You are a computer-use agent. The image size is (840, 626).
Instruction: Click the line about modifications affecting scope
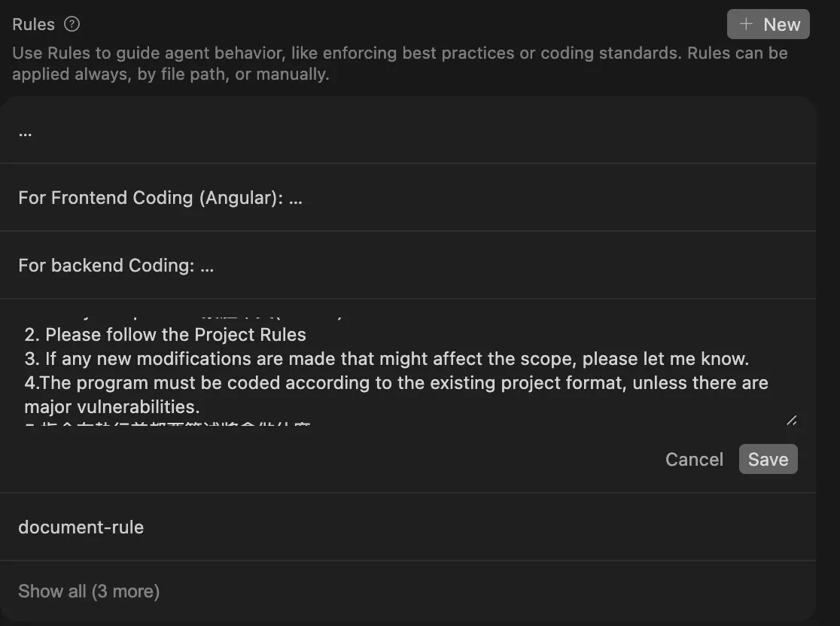tap(397, 358)
